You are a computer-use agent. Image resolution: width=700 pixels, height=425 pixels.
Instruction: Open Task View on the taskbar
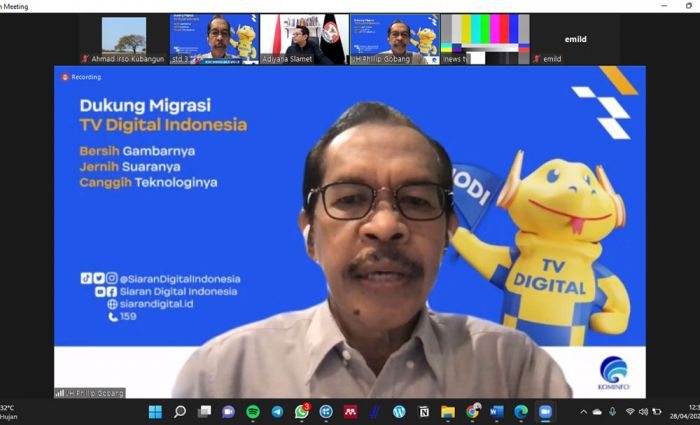pos(204,412)
